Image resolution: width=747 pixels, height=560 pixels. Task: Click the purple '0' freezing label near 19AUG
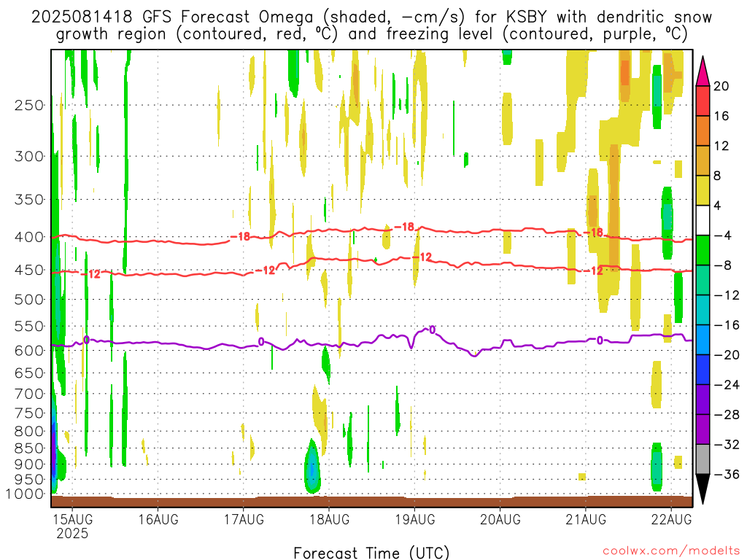[432, 330]
